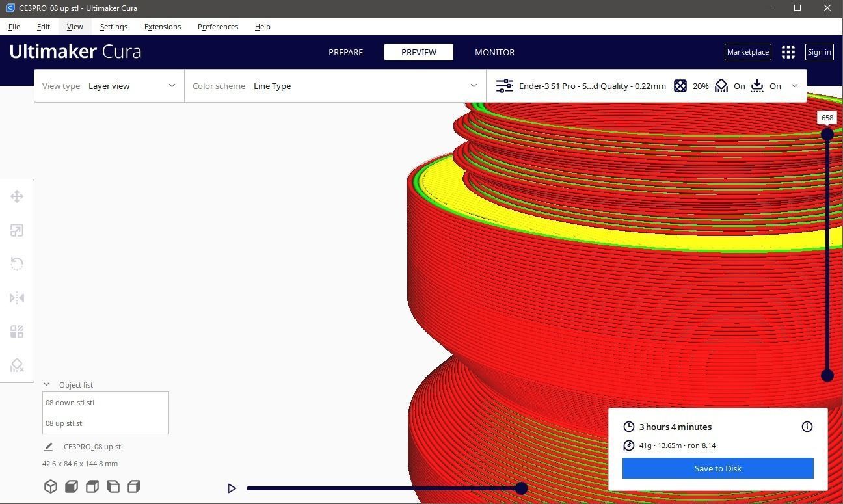Open print settings sliders icon
This screenshot has height=504, width=843.
click(x=505, y=86)
